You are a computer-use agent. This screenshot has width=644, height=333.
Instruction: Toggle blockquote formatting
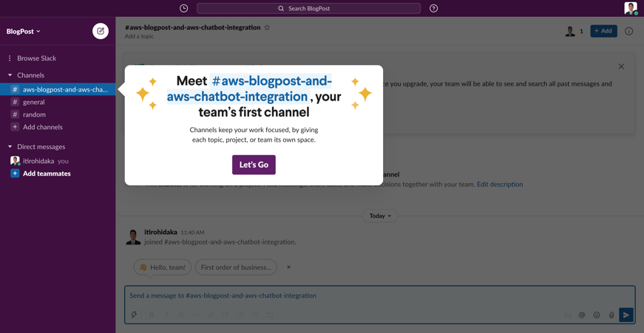tap(254, 315)
